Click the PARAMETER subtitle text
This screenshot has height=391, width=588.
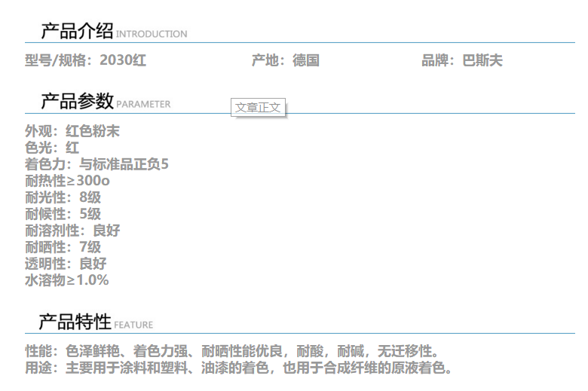pyautogui.click(x=143, y=104)
